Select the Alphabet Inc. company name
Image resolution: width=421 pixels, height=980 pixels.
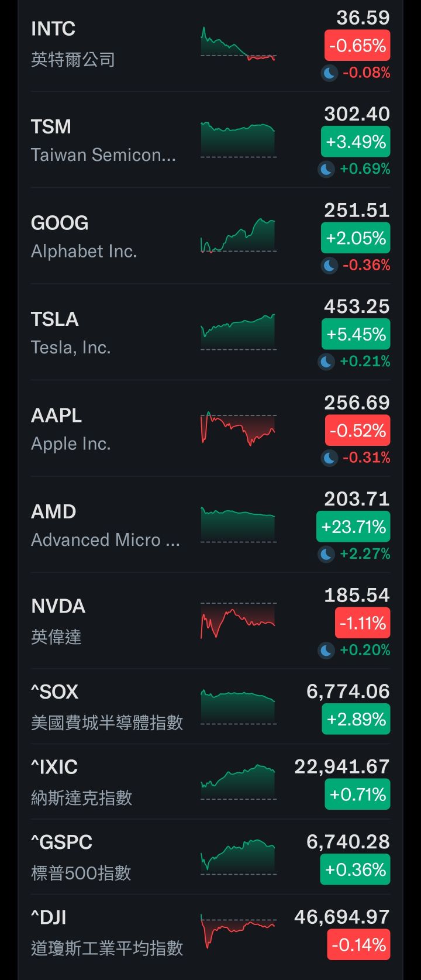(x=84, y=252)
